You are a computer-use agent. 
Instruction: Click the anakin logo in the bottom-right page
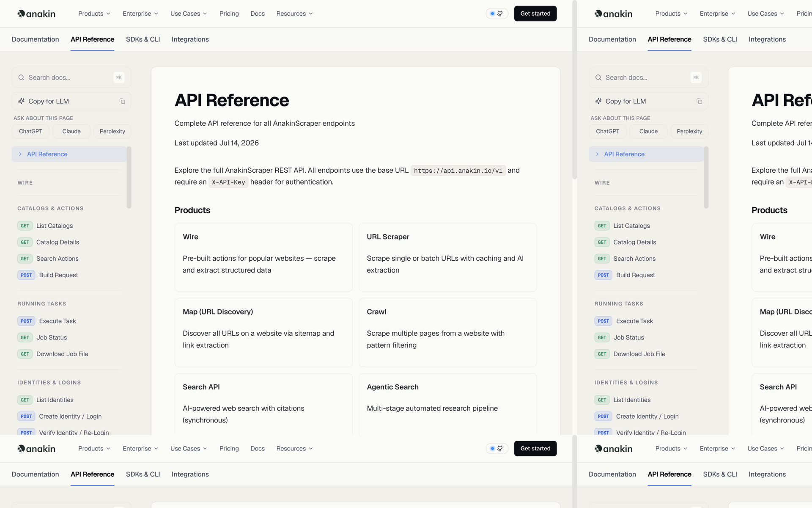613,448
